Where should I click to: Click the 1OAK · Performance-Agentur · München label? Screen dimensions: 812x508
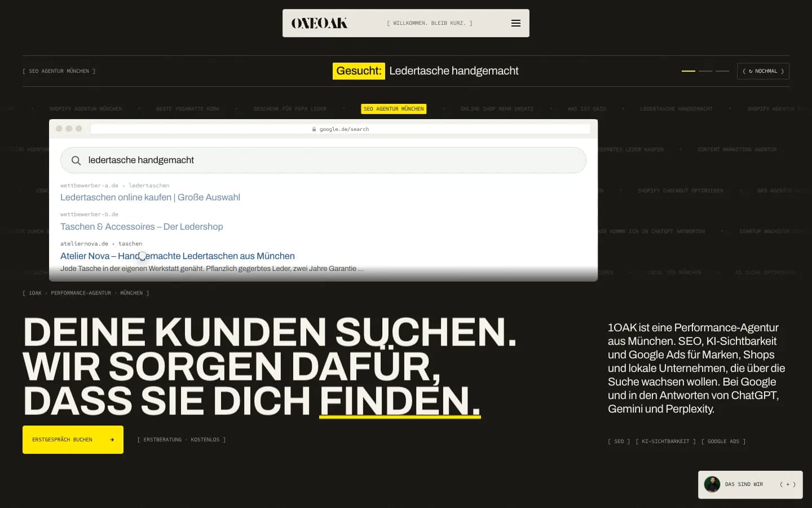pyautogui.click(x=86, y=293)
